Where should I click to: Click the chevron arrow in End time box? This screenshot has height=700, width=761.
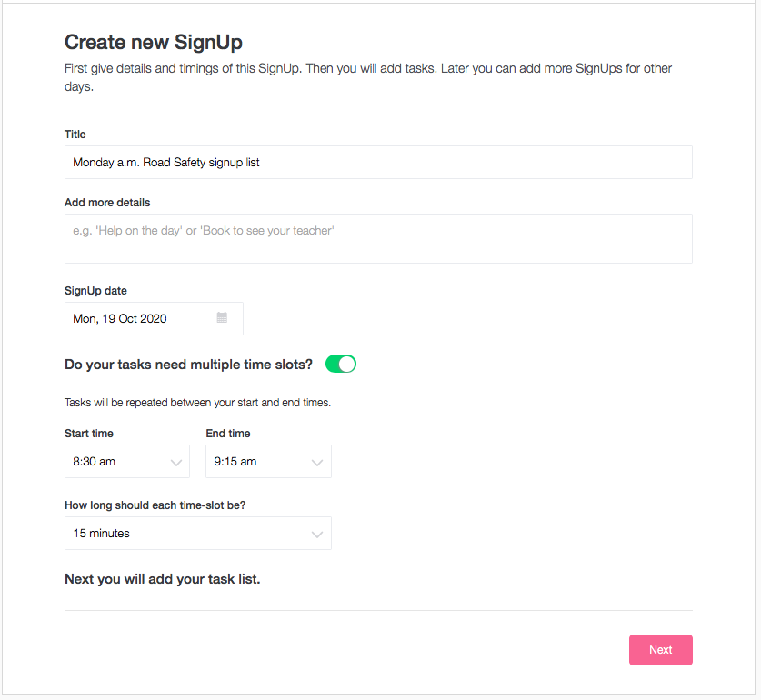point(317,463)
